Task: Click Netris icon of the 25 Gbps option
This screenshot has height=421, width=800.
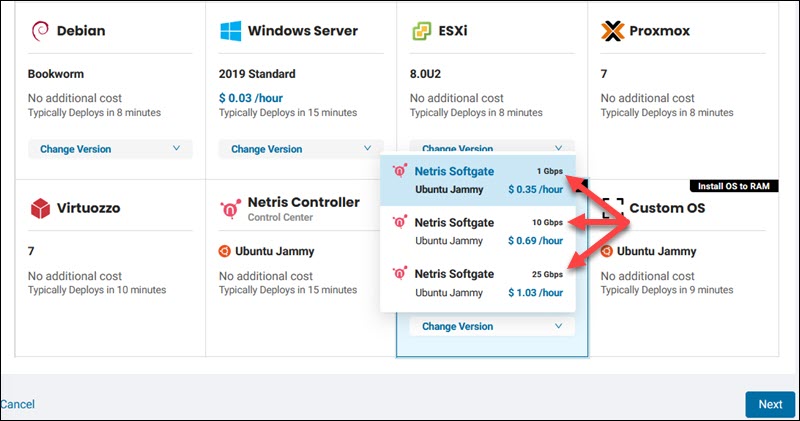Action: [x=399, y=274]
